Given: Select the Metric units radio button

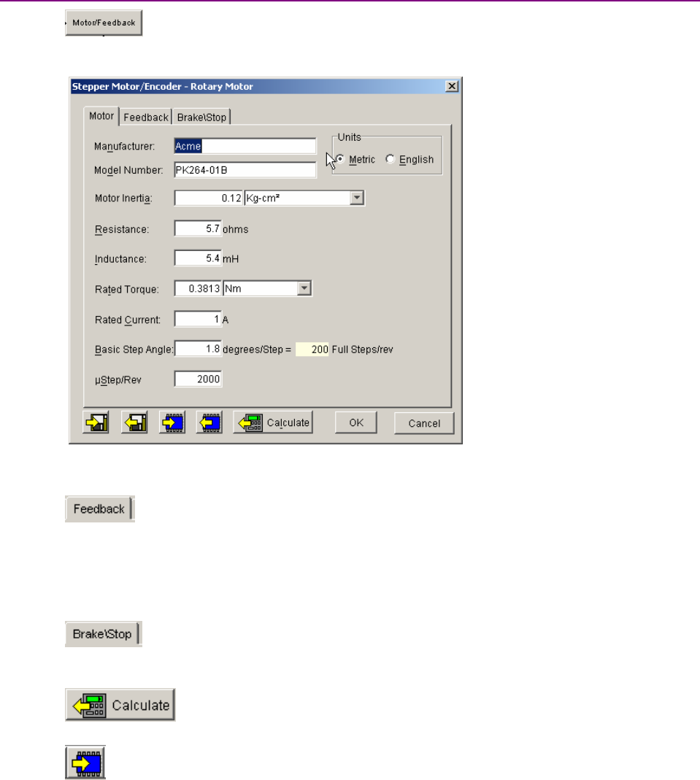Looking at the screenshot, I should (x=340, y=159).
